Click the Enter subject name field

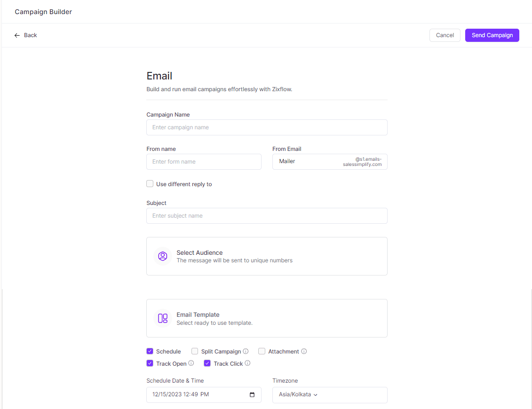pyautogui.click(x=267, y=215)
